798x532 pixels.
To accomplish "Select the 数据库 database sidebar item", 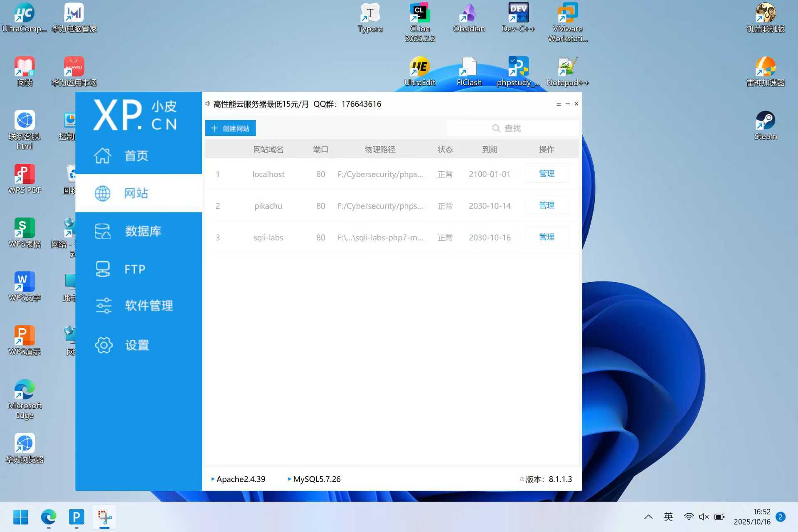I will tap(142, 231).
